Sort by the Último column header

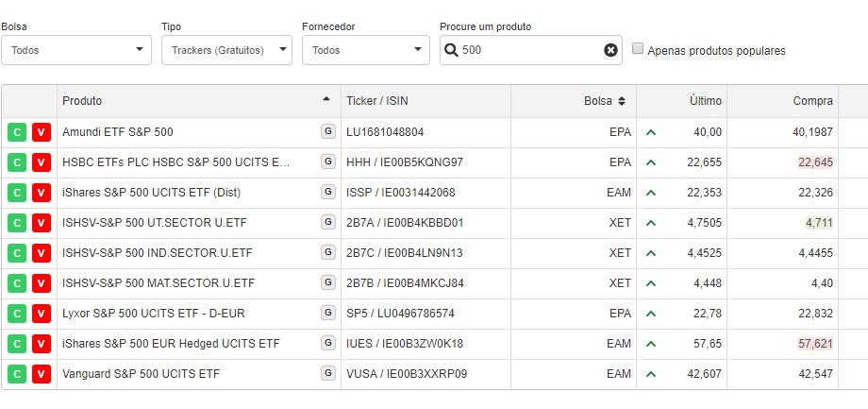705,101
